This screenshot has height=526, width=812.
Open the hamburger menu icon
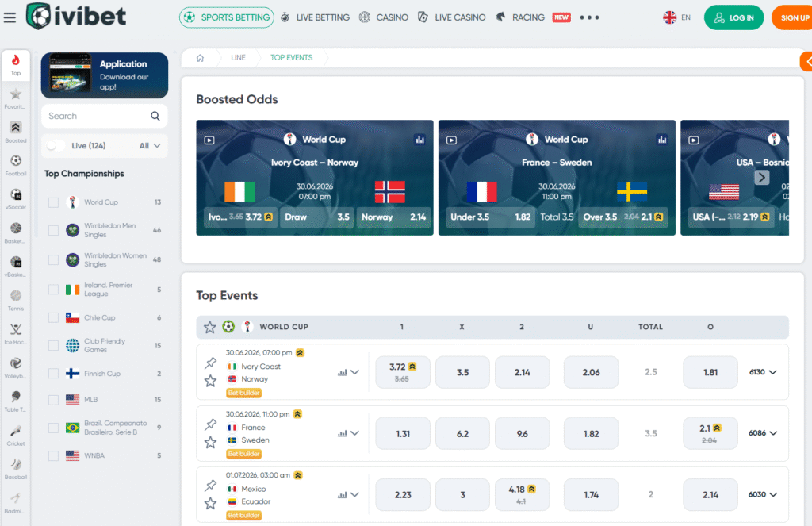click(10, 17)
